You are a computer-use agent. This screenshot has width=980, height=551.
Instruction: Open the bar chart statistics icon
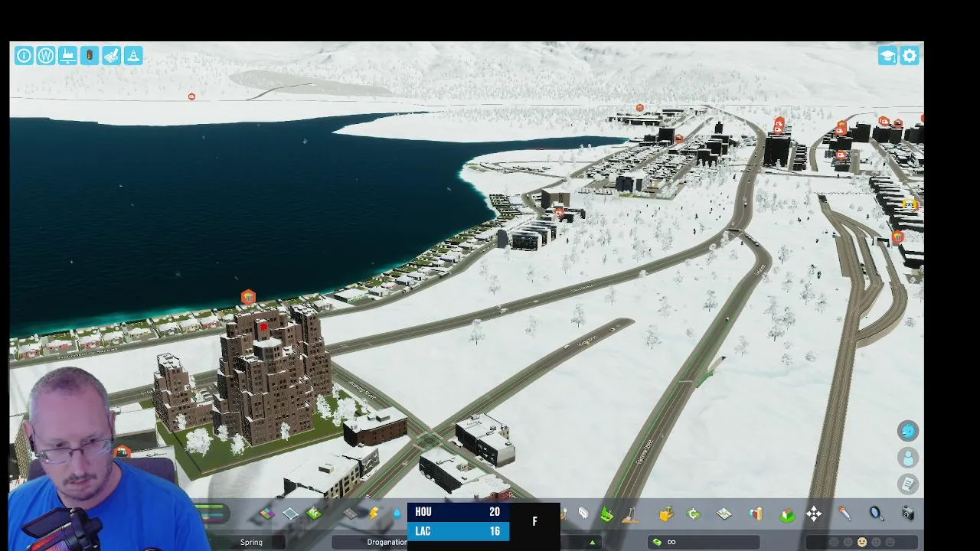click(756, 514)
